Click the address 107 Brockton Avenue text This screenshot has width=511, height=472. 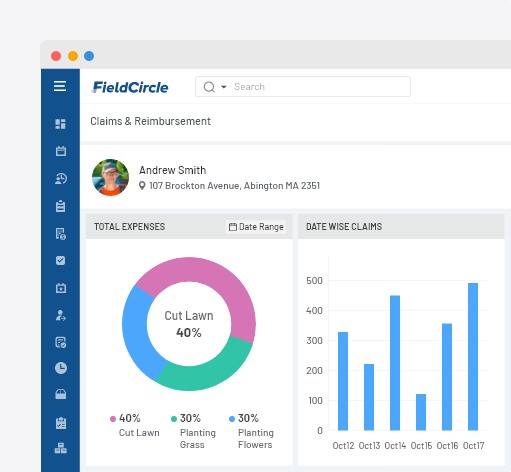[x=234, y=186]
